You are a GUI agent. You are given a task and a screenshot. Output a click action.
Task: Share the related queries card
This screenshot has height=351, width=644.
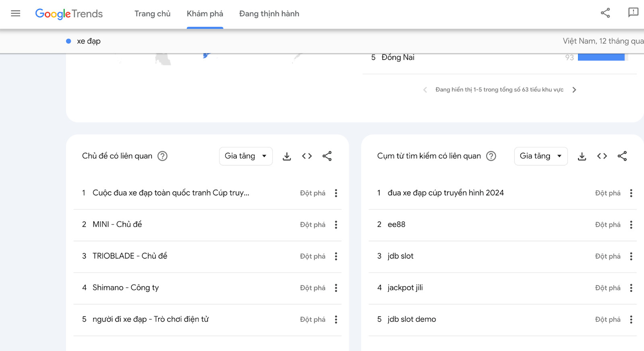[622, 156]
